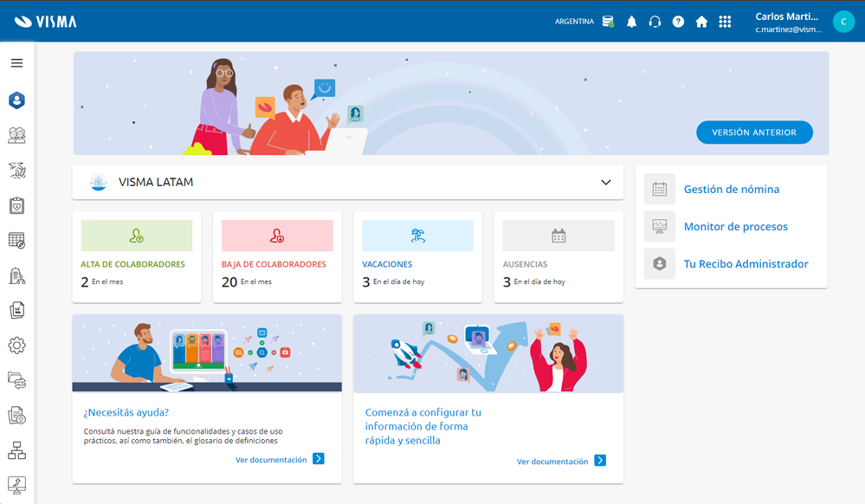Screen dimensions: 865x504
Task: Click Ver documentación under ¿Necesitás ayuda?
Action: click(x=271, y=460)
